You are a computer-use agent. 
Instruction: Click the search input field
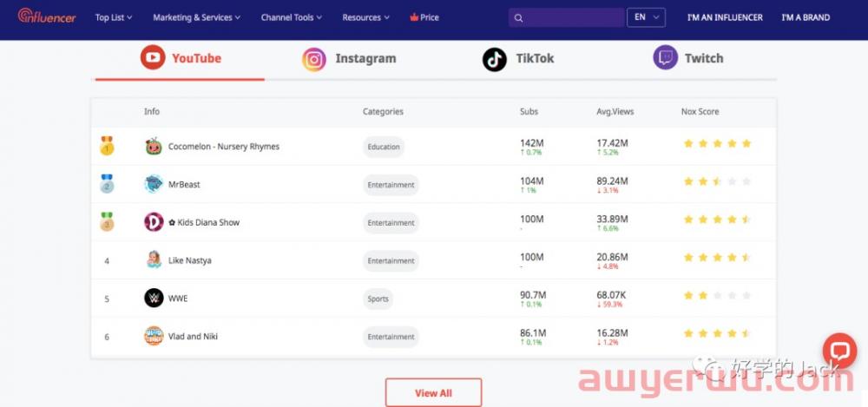(567, 17)
